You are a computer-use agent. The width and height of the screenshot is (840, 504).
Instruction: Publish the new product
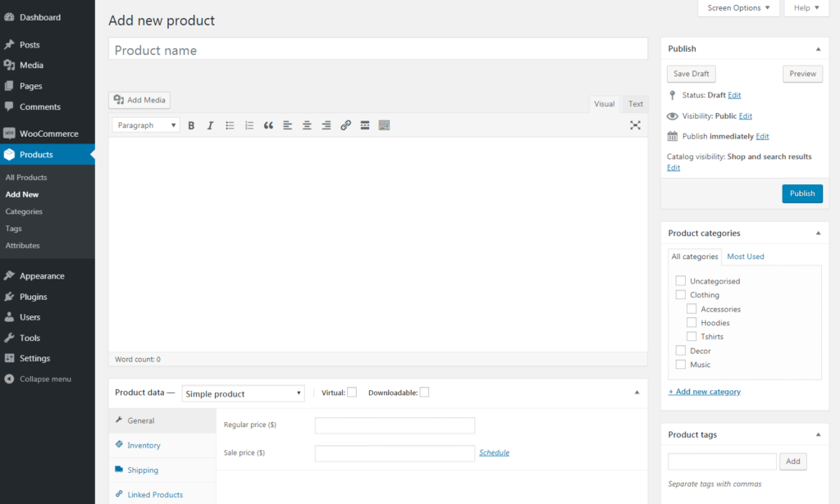click(802, 193)
